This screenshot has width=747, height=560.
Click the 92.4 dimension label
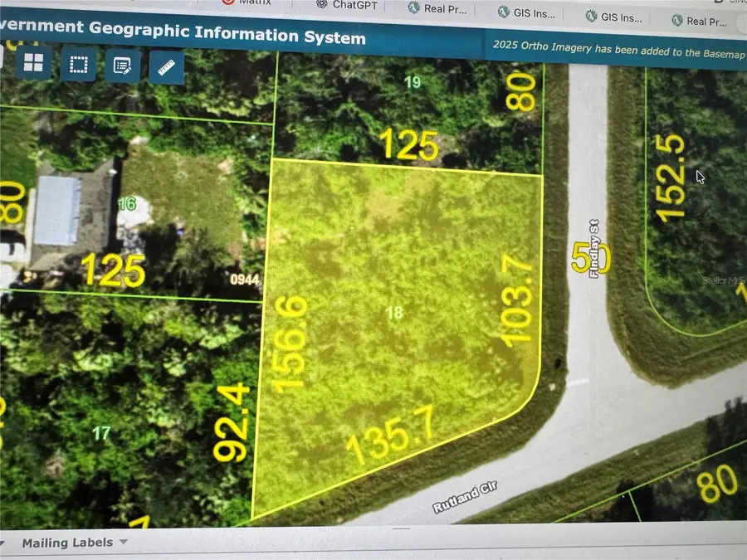(232, 423)
